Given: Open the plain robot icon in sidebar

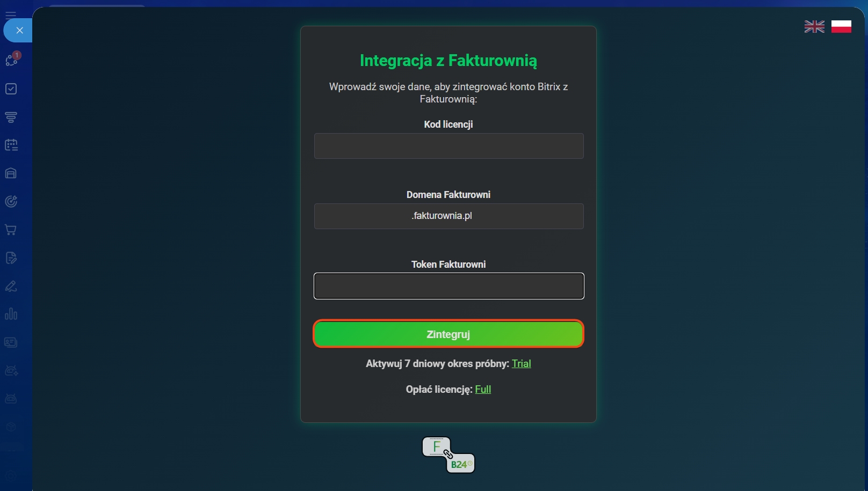Looking at the screenshot, I should (x=11, y=399).
